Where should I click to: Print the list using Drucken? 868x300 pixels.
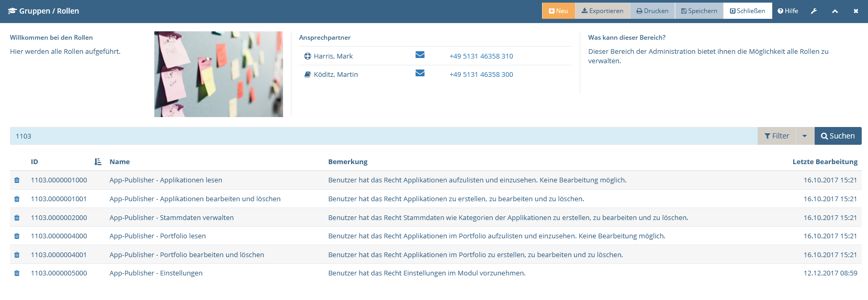coord(652,11)
